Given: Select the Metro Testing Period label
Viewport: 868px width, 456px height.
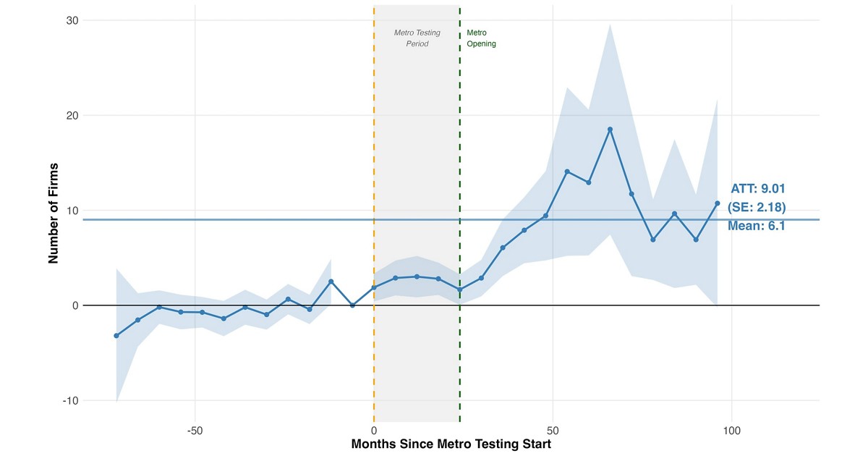Looking at the screenshot, I should pyautogui.click(x=417, y=38).
